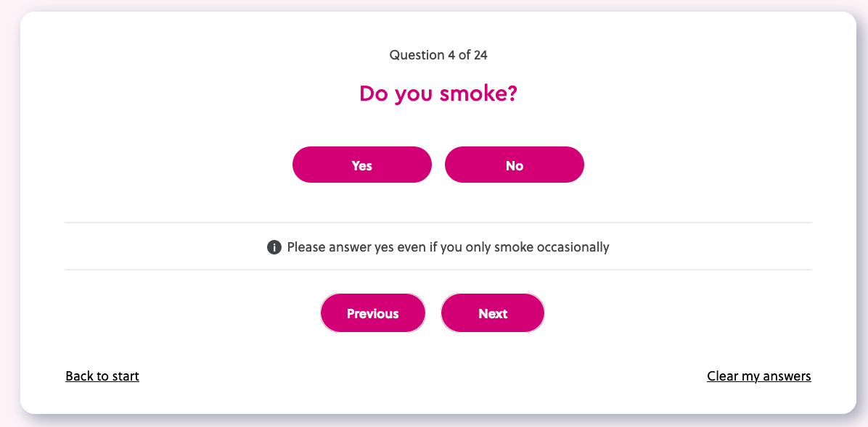The width and height of the screenshot is (868, 427).
Task: Select No for Do you smoke
Action: point(514,165)
